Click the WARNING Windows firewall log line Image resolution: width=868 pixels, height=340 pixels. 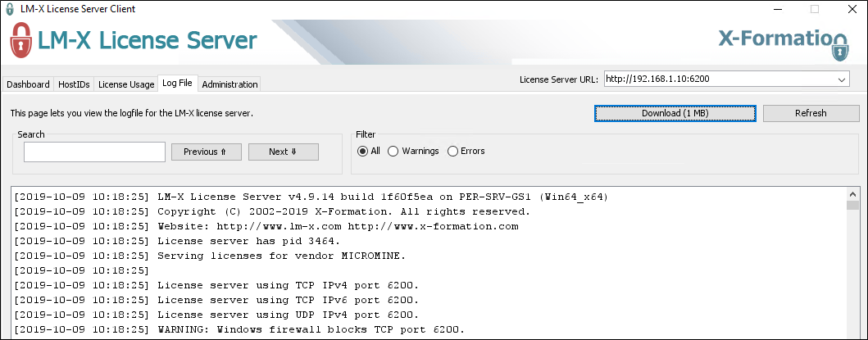point(239,330)
